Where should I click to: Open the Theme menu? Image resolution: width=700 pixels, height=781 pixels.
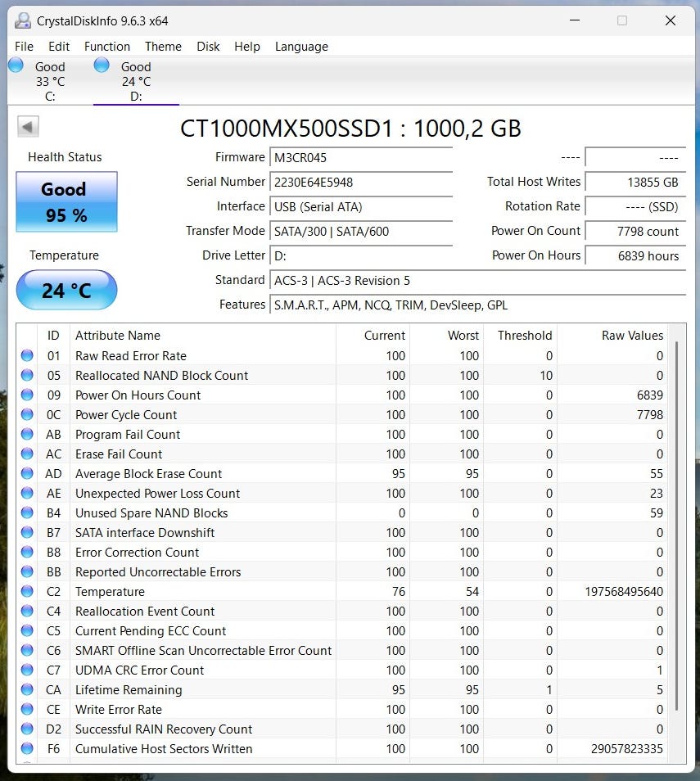pos(163,47)
